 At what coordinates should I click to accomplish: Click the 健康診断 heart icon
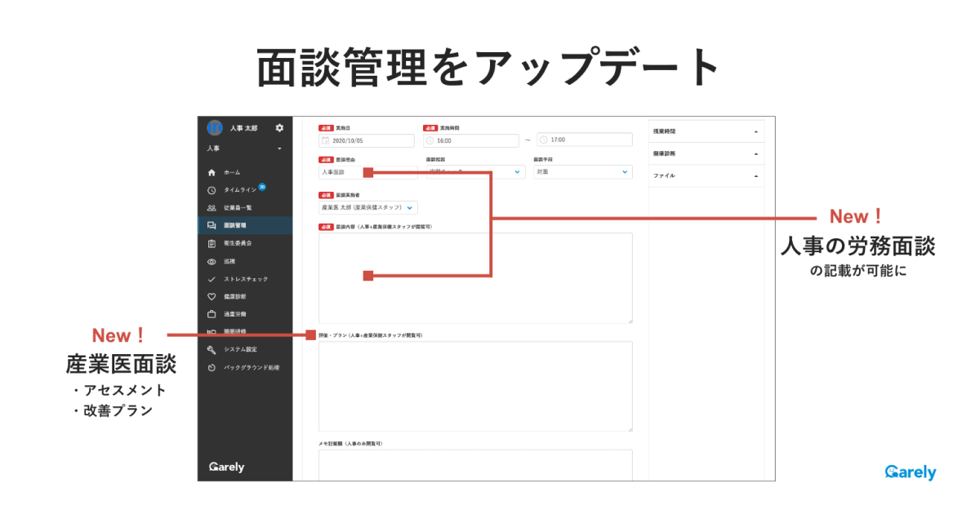pyautogui.click(x=212, y=297)
